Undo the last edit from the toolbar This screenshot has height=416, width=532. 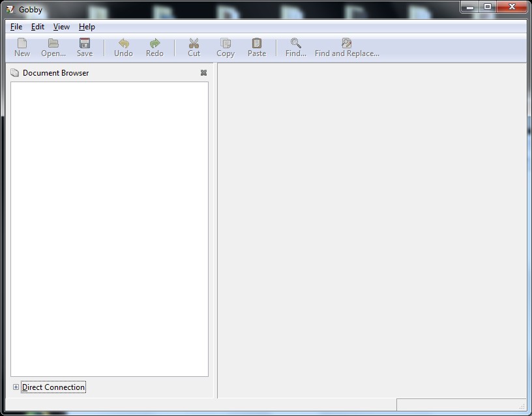pos(123,48)
